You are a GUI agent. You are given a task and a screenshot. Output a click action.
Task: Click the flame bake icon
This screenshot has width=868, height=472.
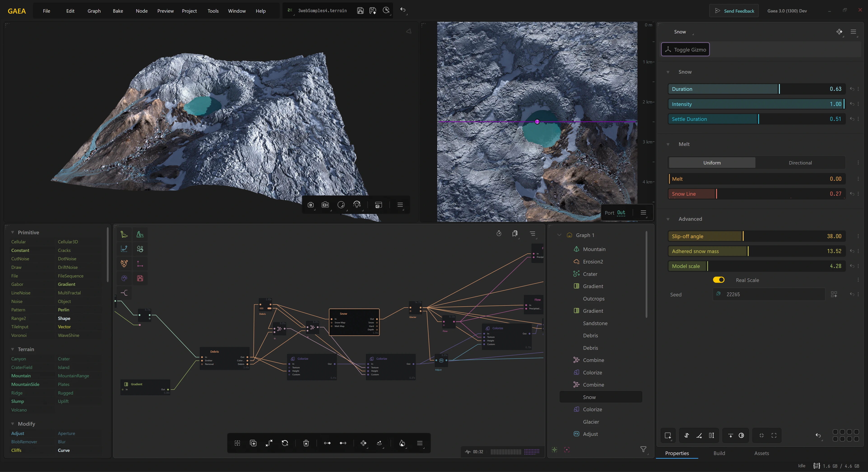coord(402,443)
